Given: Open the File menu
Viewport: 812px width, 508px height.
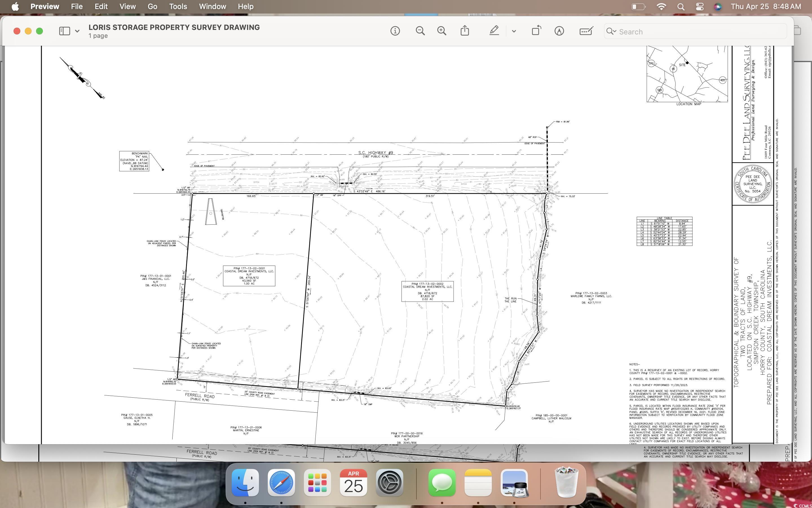Looking at the screenshot, I should (76, 6).
